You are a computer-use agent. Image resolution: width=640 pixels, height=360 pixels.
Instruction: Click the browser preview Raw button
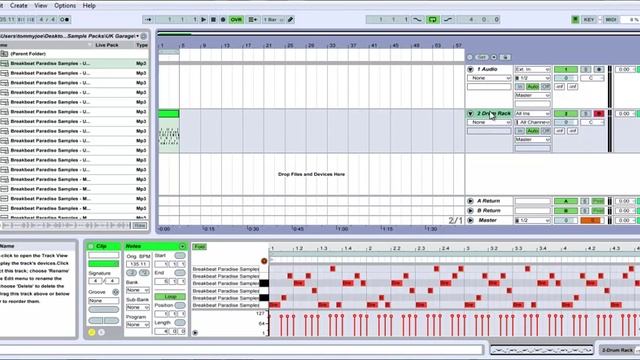point(140,225)
